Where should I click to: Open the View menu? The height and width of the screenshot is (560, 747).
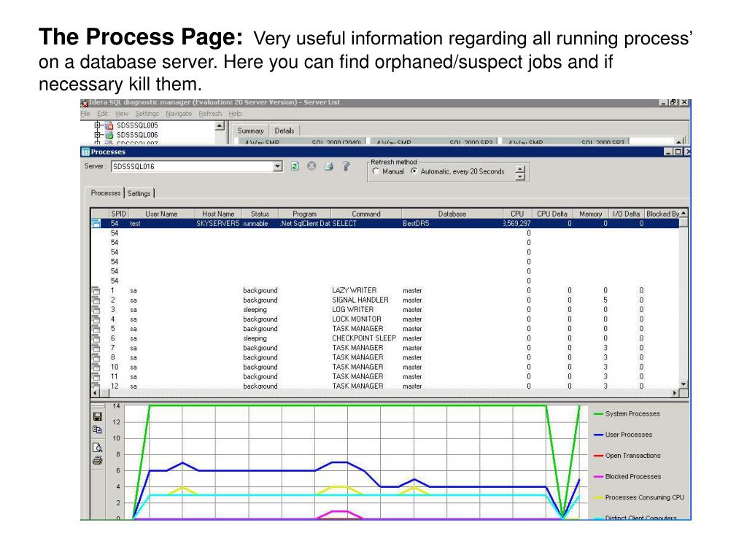tap(122, 114)
